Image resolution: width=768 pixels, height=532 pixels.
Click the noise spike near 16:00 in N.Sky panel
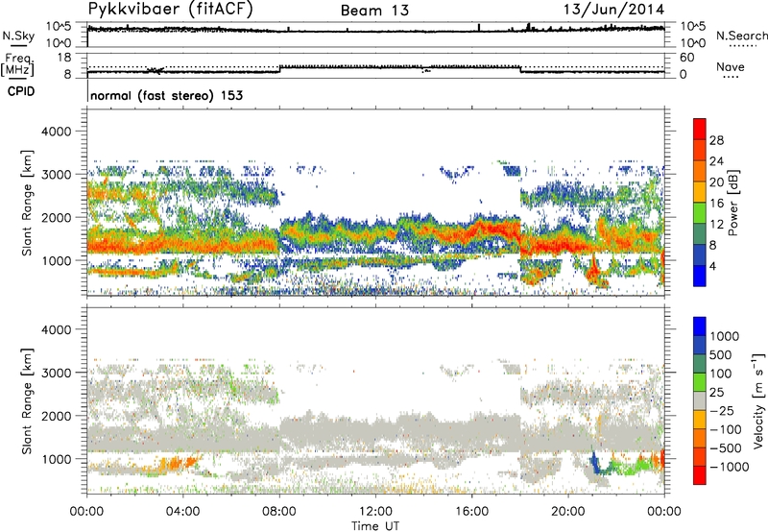point(478,28)
